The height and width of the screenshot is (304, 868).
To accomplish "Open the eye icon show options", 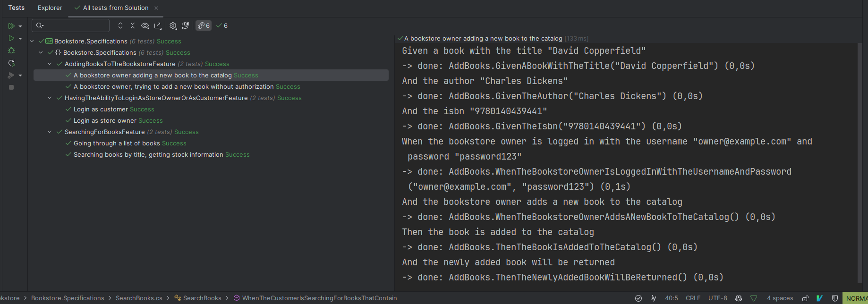I will (145, 26).
